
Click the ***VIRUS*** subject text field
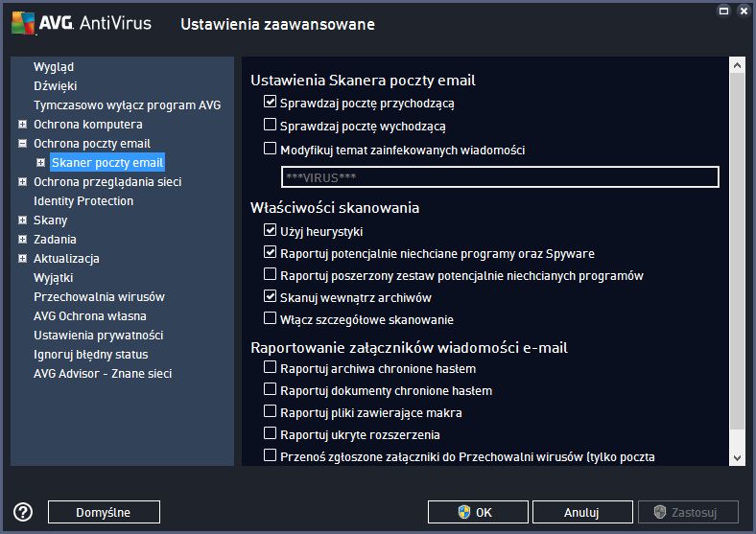[x=500, y=177]
